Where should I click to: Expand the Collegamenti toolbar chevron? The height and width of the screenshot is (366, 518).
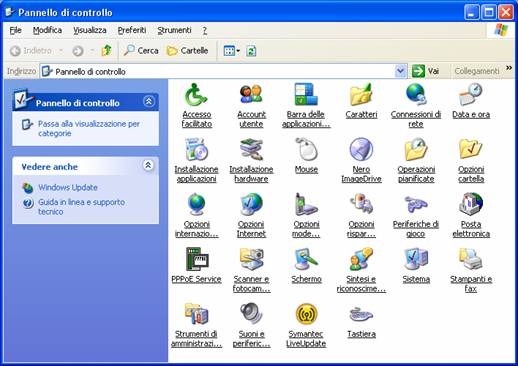[x=509, y=68]
